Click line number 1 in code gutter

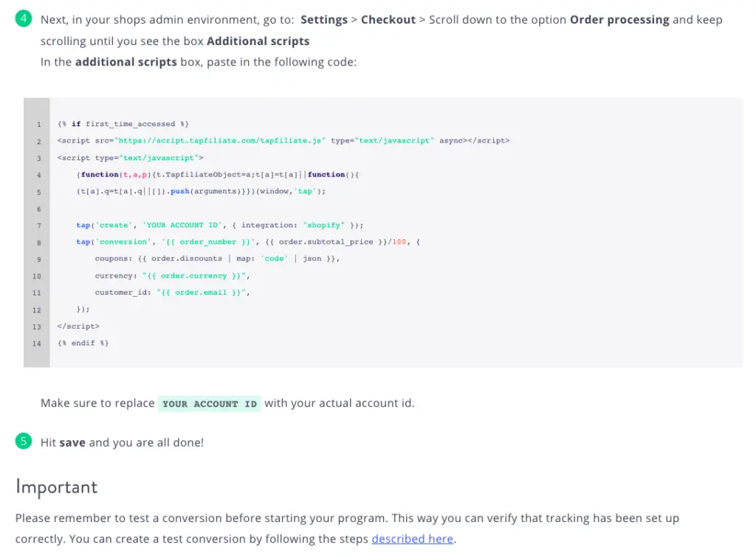tap(38, 124)
